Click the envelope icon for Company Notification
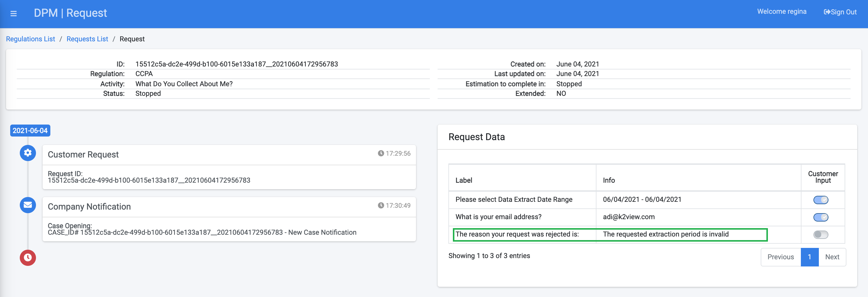Viewport: 868px width, 297px height. [28, 205]
